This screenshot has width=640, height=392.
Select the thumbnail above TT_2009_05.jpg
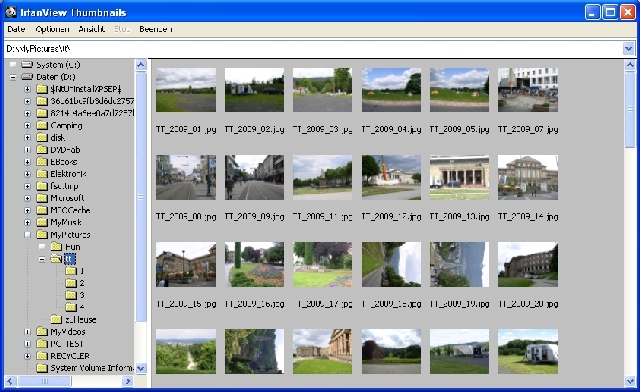coord(459,90)
